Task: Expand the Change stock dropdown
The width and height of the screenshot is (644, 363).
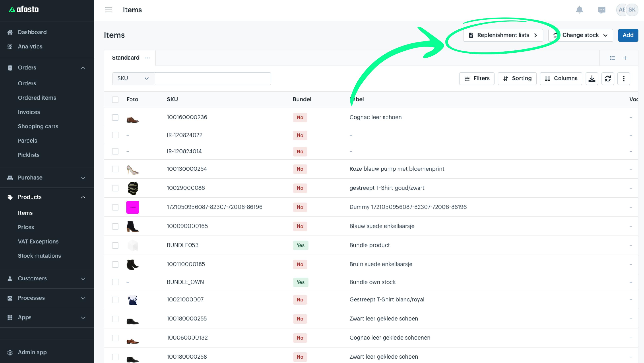Action: point(581,35)
